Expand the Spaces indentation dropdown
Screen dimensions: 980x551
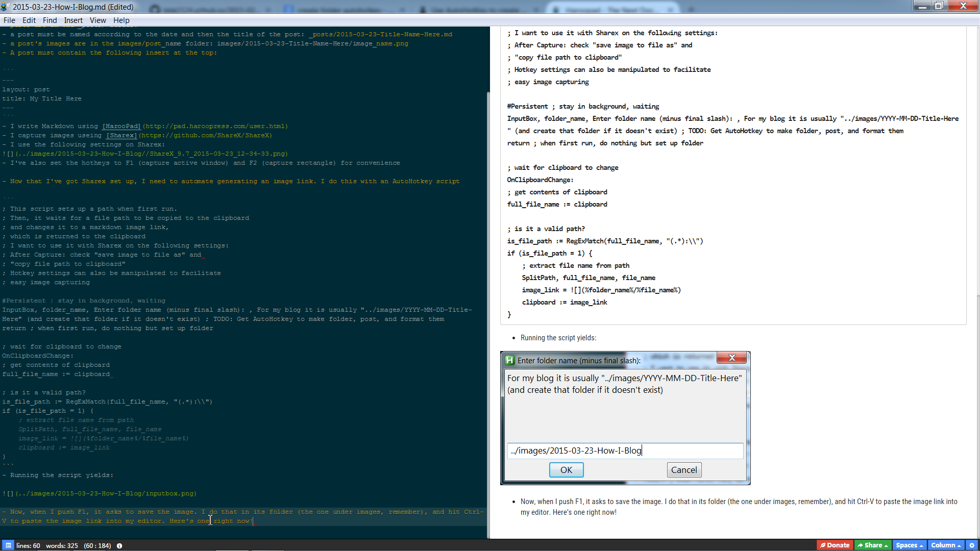[x=909, y=545]
